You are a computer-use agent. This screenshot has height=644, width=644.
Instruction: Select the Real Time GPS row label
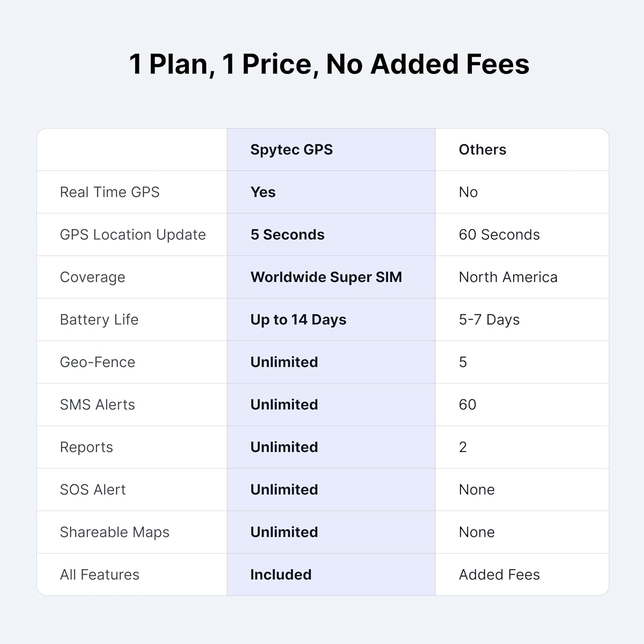(109, 192)
